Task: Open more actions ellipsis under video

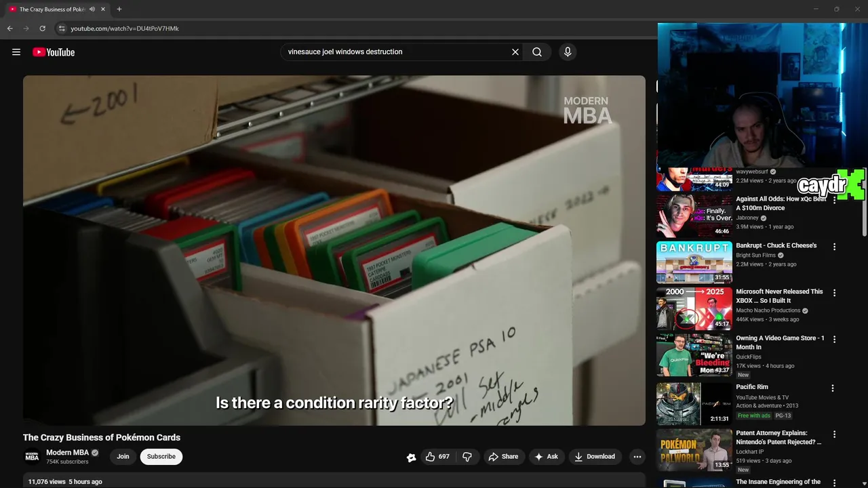Action: 637,457
